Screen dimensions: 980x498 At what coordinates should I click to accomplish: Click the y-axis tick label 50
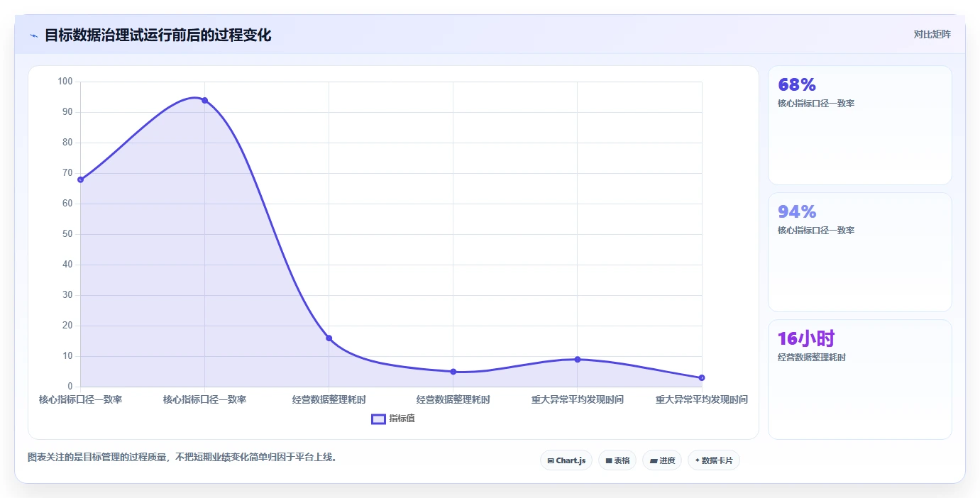coord(67,234)
